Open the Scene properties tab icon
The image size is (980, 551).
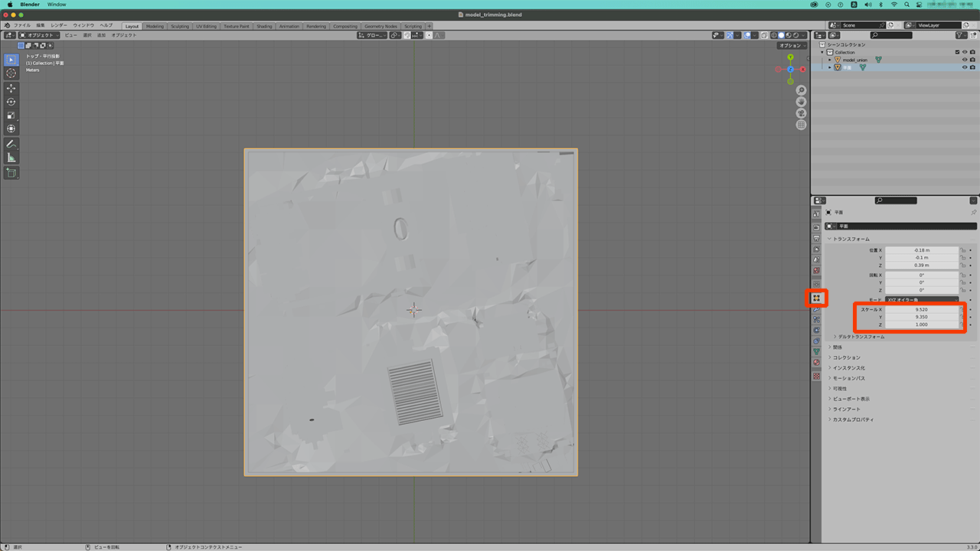[816, 259]
